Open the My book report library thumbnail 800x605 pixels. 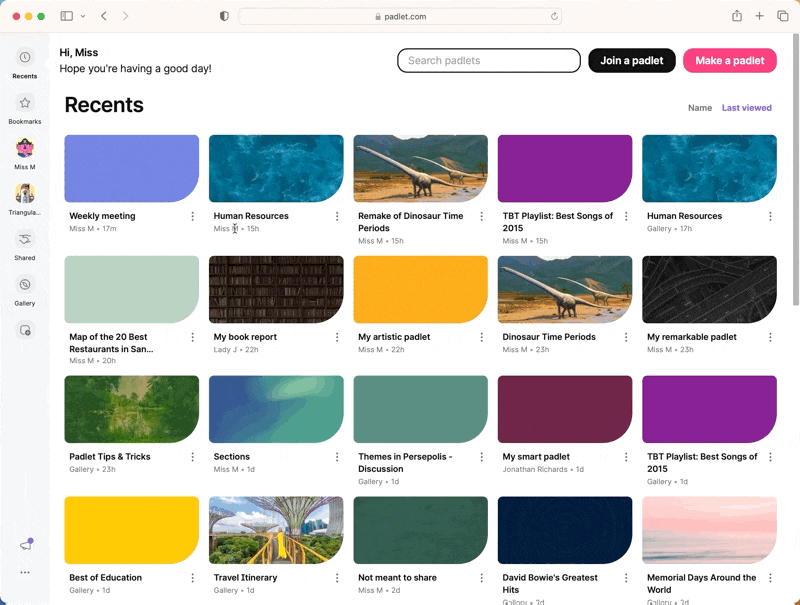tap(276, 289)
